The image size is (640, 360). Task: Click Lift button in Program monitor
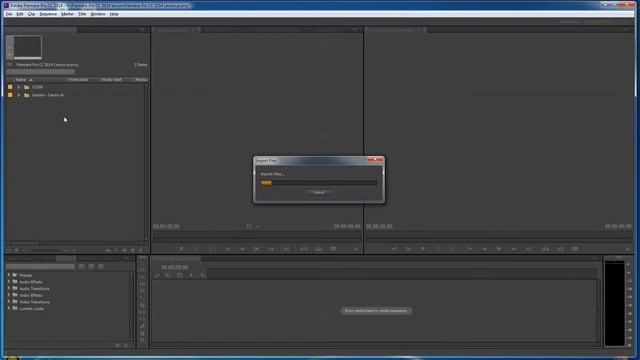(x=546, y=249)
